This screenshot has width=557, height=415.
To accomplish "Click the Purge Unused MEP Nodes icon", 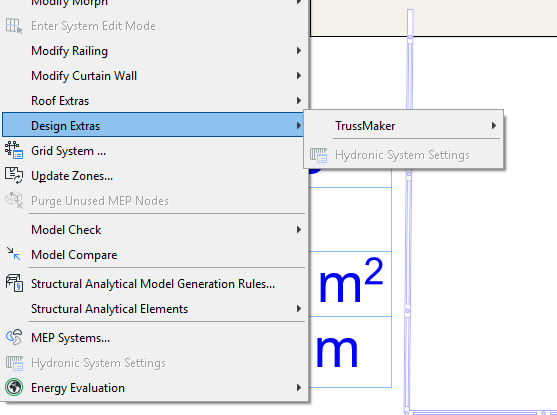I will point(14,200).
